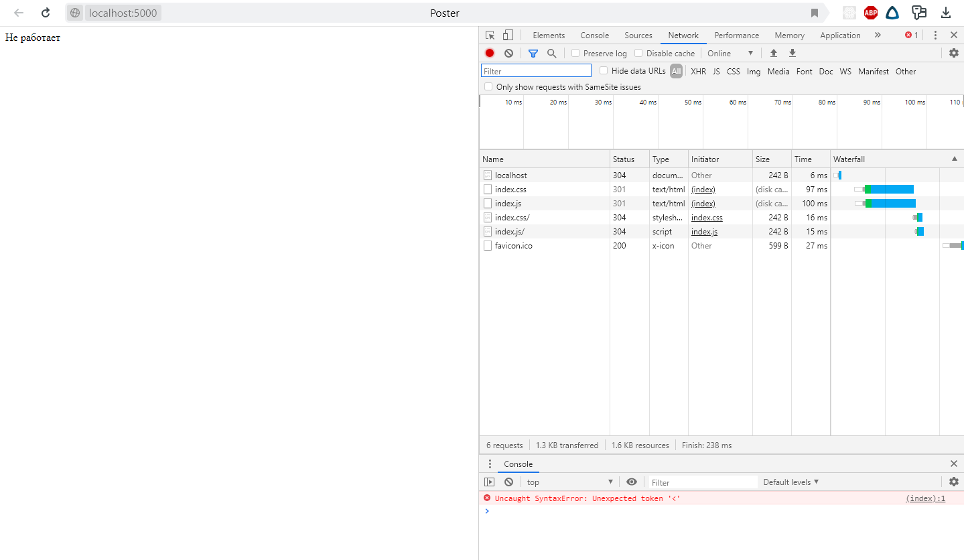Filter requests by WS
The width and height of the screenshot is (964, 560).
[845, 71]
